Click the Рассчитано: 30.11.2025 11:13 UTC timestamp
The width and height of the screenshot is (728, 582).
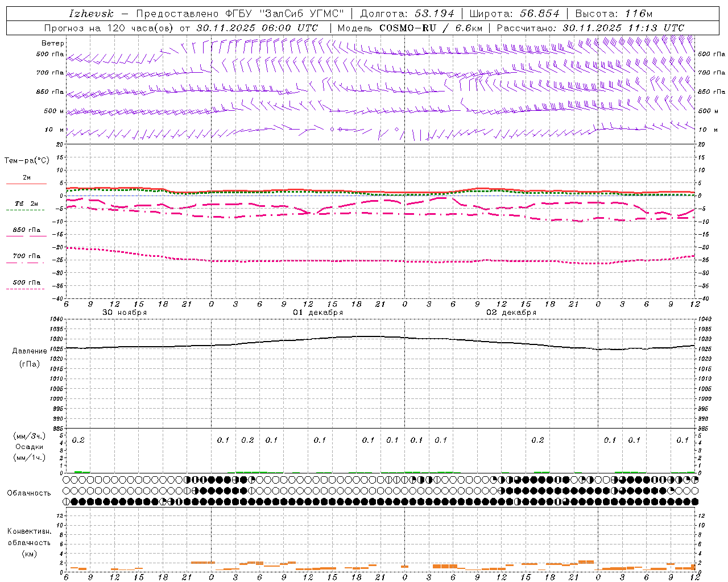pyautogui.click(x=590, y=28)
